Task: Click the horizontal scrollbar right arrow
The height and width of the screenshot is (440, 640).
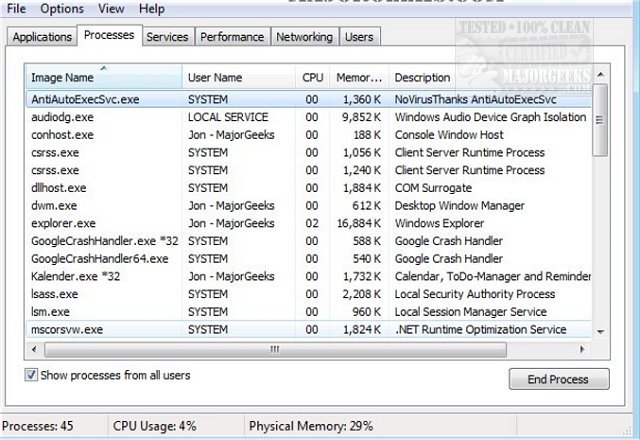Action: 582,349
